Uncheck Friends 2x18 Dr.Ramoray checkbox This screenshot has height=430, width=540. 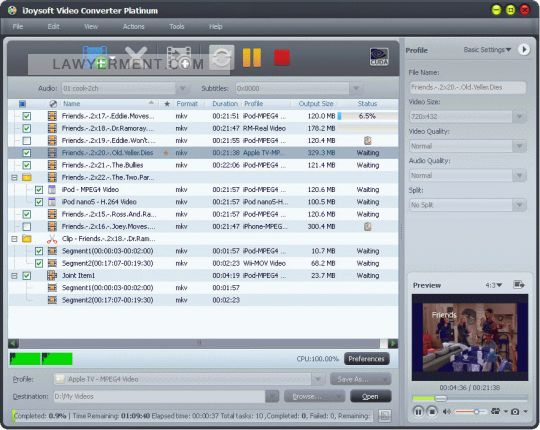click(x=27, y=128)
